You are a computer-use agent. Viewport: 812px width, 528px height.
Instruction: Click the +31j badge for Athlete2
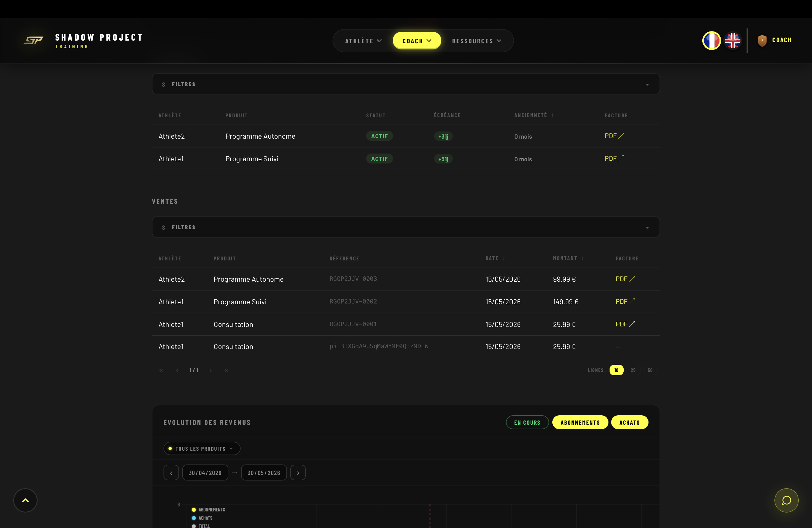[443, 136]
